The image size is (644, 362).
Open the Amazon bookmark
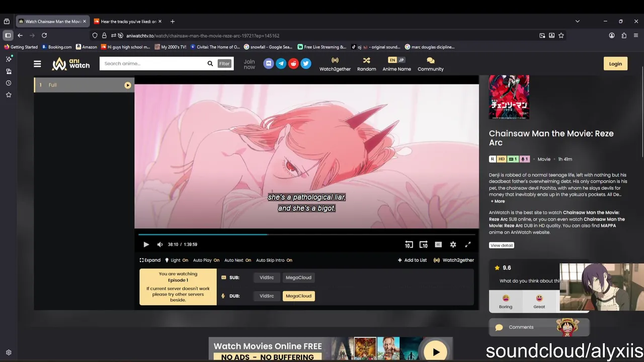(x=87, y=47)
